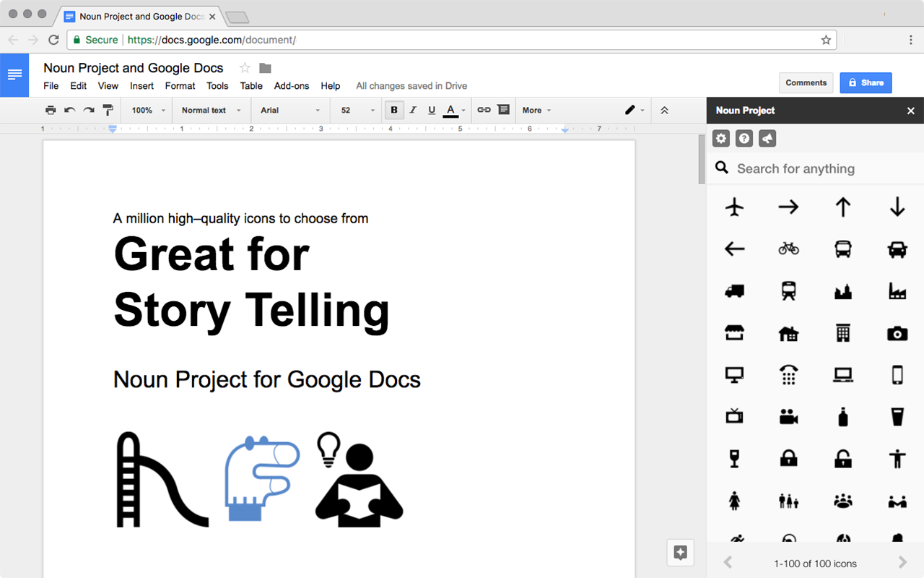Select the car icon
The width and height of the screenshot is (924, 578).
coord(897,249)
